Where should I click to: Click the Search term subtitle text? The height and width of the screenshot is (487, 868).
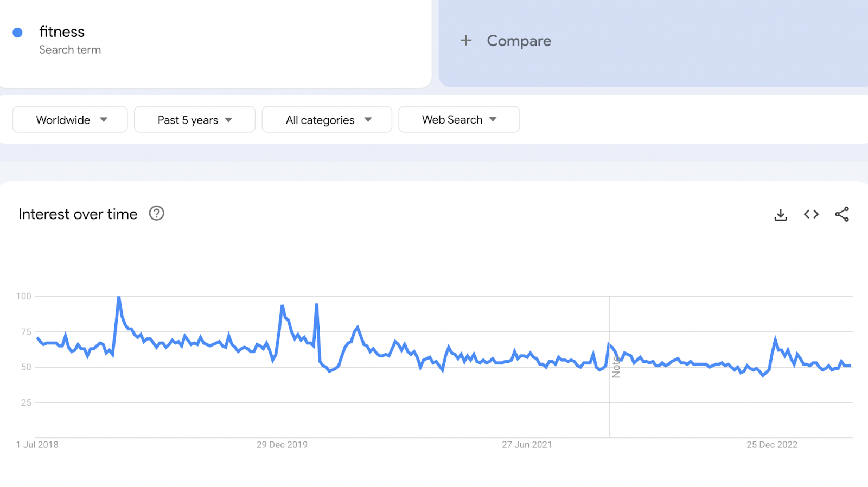click(x=70, y=50)
